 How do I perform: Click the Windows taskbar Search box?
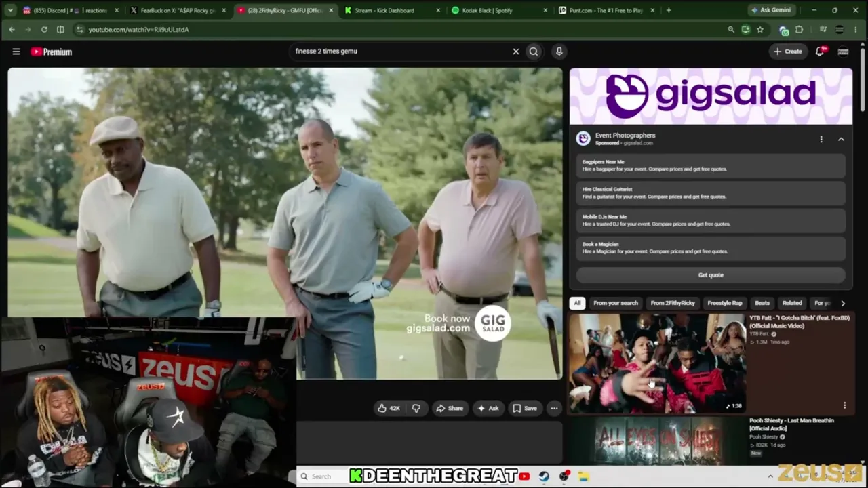coord(321,476)
